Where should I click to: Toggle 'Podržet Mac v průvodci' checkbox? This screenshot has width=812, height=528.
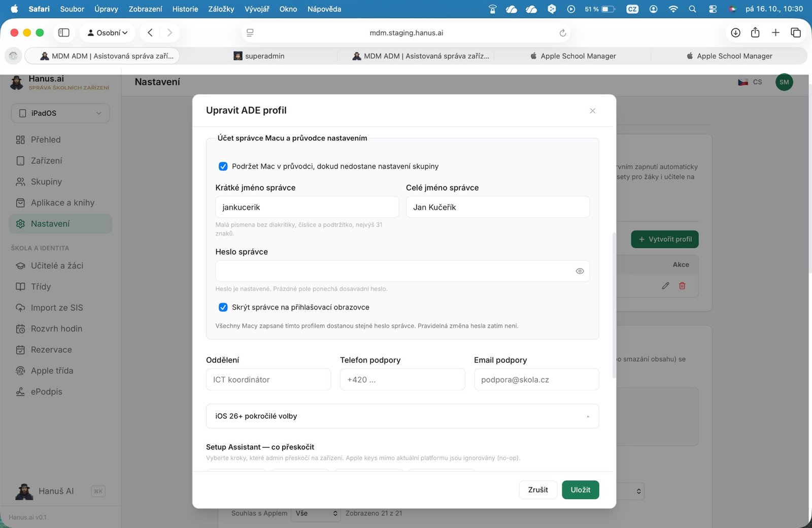223,167
